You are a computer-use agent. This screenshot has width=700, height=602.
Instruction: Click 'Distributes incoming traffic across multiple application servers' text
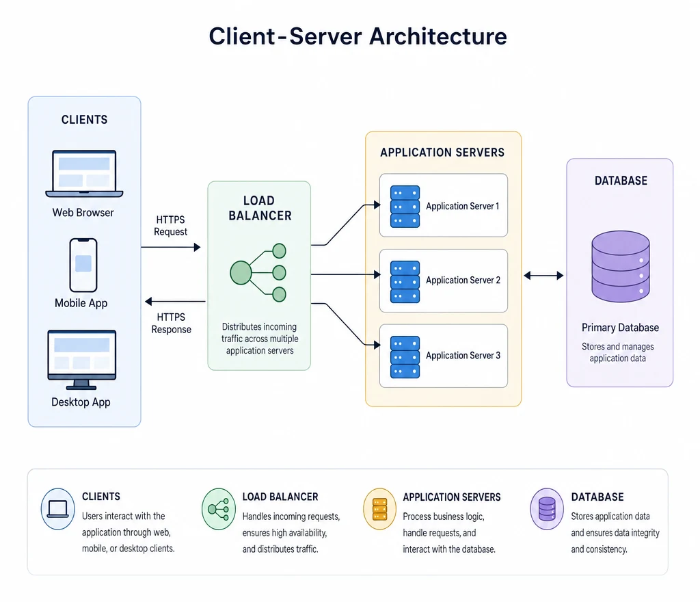pyautogui.click(x=260, y=339)
